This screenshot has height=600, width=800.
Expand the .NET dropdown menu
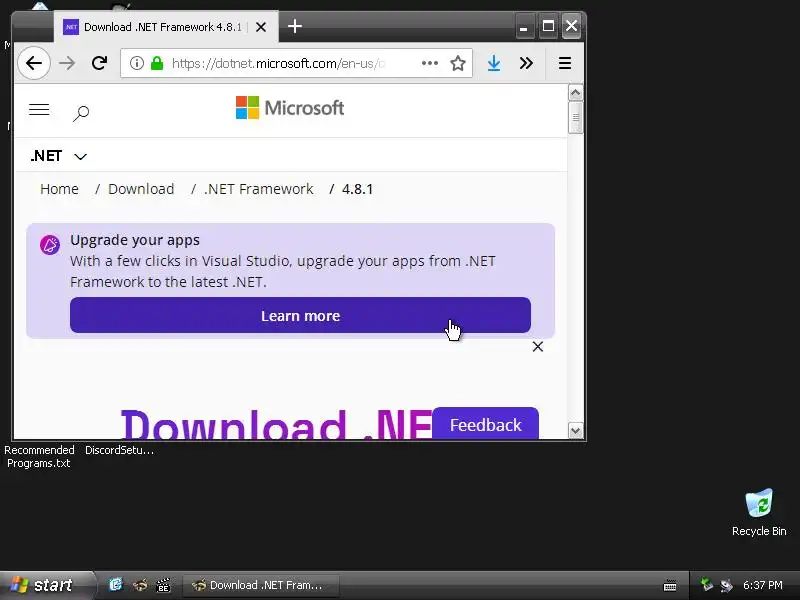tap(59, 156)
